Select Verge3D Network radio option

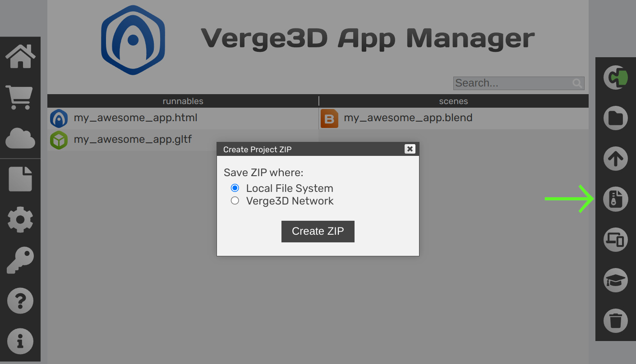[235, 200]
